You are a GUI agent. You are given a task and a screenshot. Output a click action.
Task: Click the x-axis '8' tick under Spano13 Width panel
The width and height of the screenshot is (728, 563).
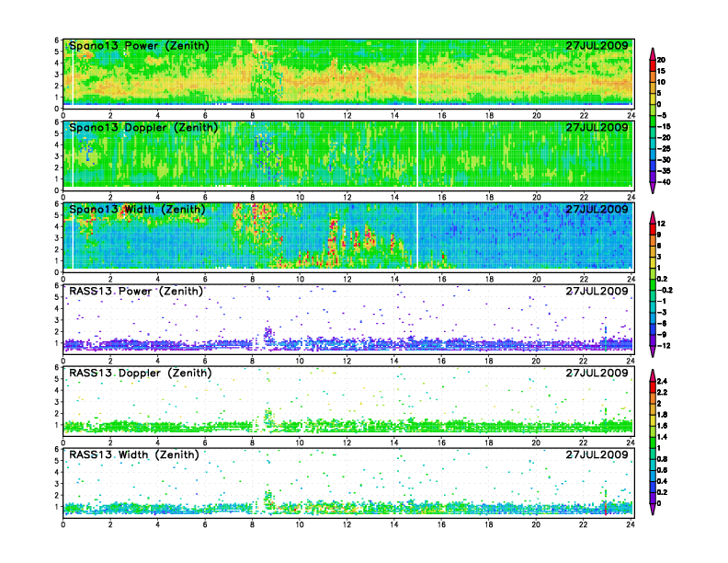pyautogui.click(x=252, y=279)
